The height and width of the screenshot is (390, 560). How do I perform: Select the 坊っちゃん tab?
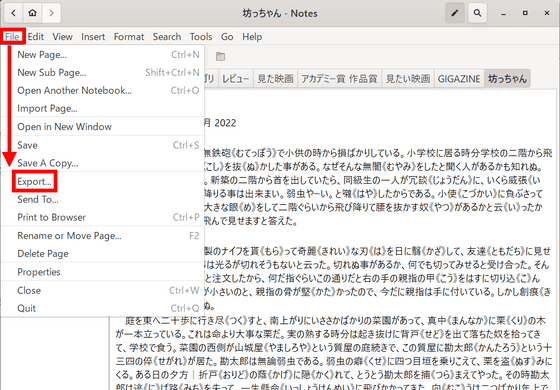point(507,78)
